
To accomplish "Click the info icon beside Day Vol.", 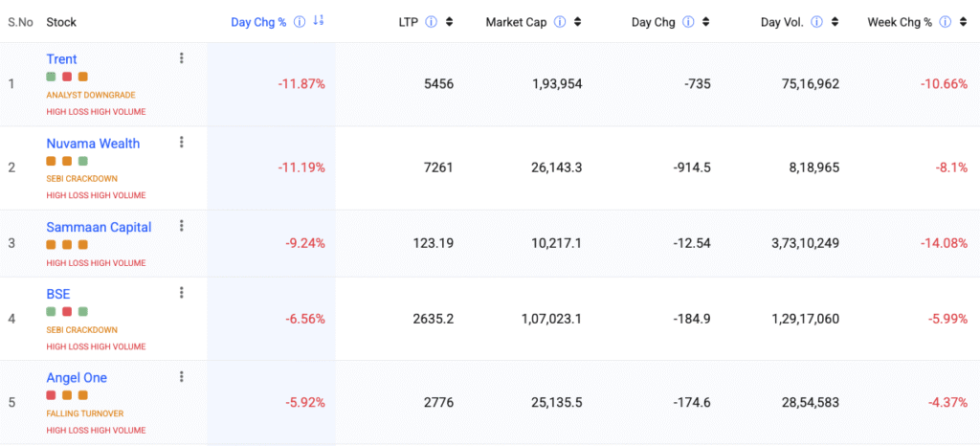I will (816, 22).
